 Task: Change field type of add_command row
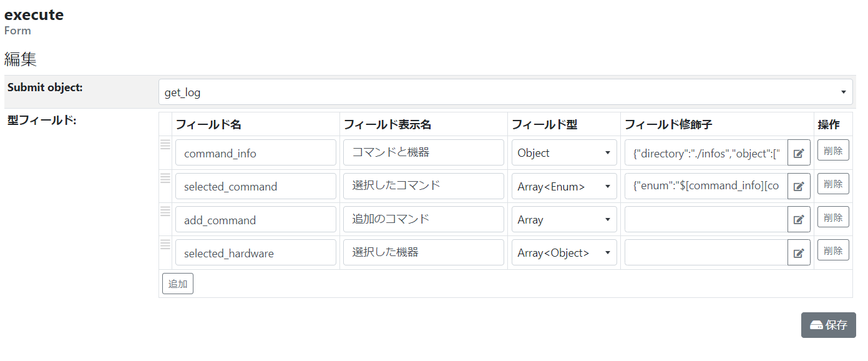[563, 220]
